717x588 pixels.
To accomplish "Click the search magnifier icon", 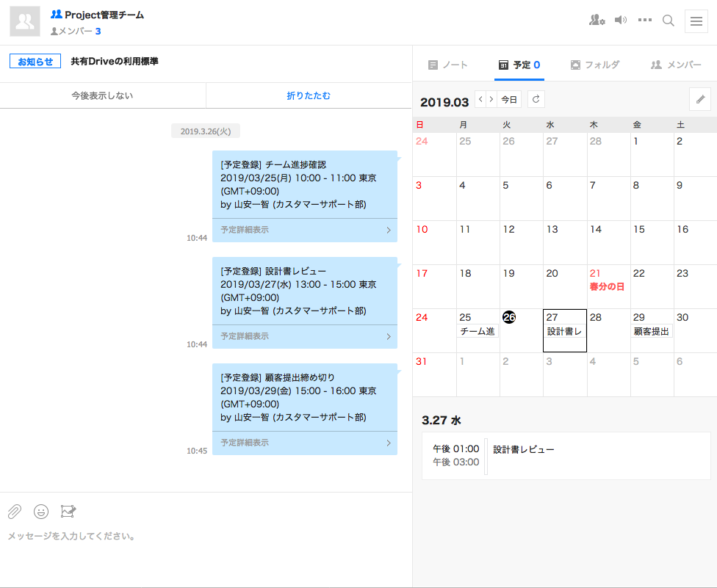I will (x=669, y=21).
